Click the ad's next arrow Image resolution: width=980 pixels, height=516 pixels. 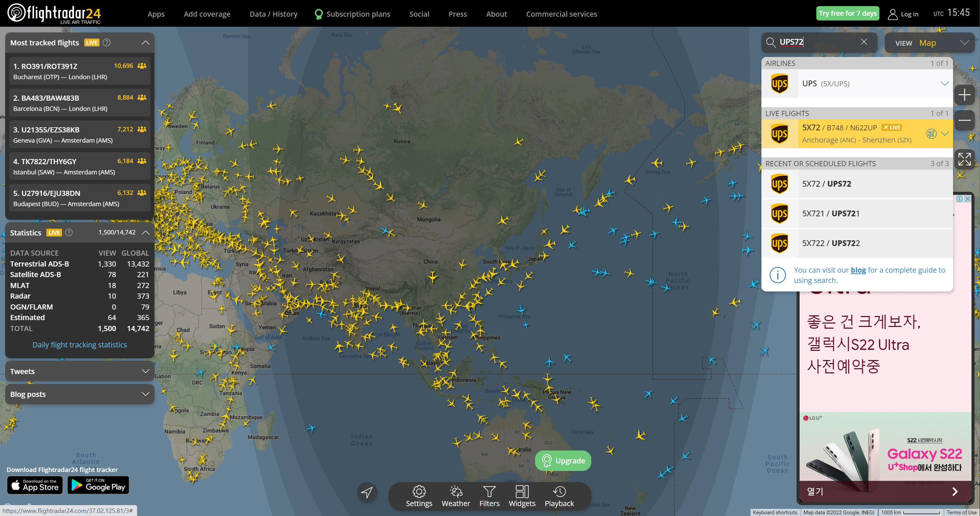[955, 491]
